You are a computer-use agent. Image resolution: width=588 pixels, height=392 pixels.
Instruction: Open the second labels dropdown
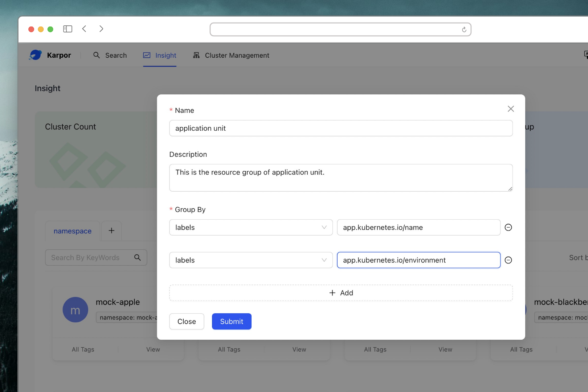[x=251, y=260]
